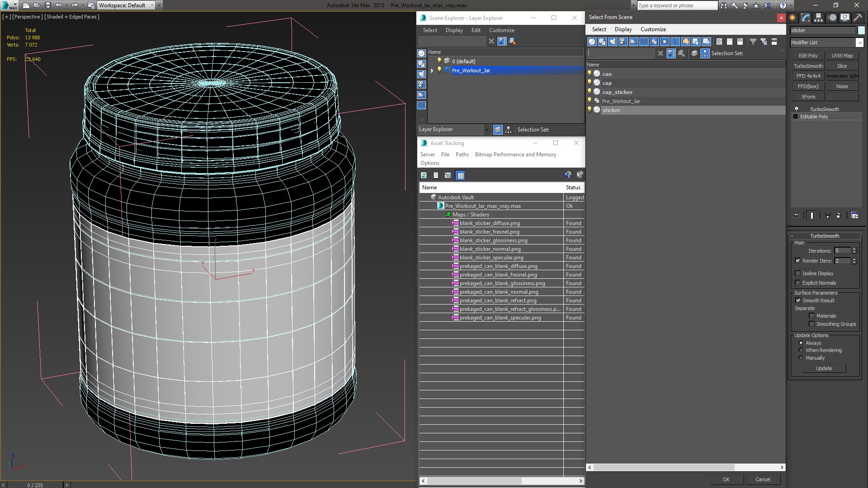Expand Editable Poly in modifier stack
The width and height of the screenshot is (868, 488).
click(x=795, y=117)
